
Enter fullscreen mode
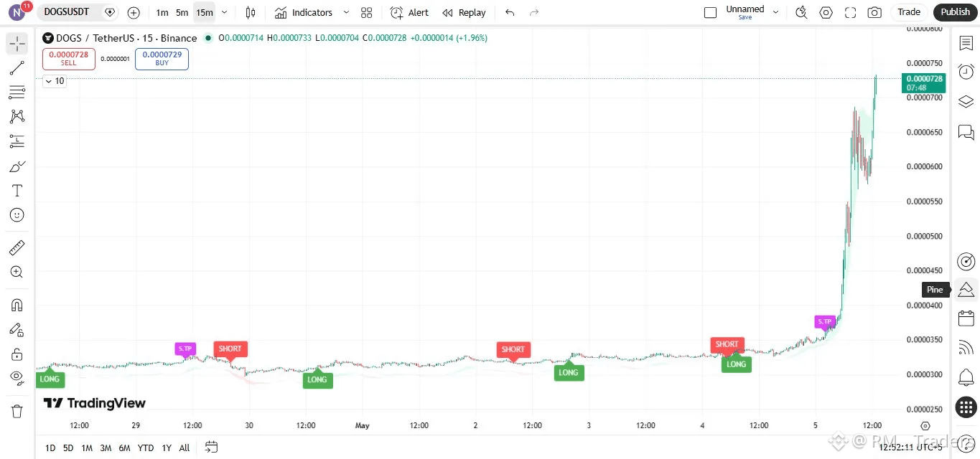tap(851, 12)
